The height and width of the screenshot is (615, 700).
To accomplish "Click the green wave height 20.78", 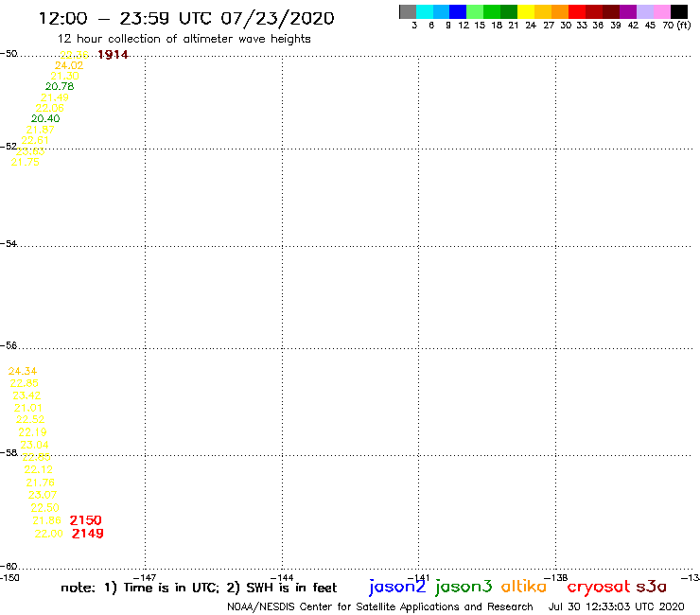I will 60,87.
